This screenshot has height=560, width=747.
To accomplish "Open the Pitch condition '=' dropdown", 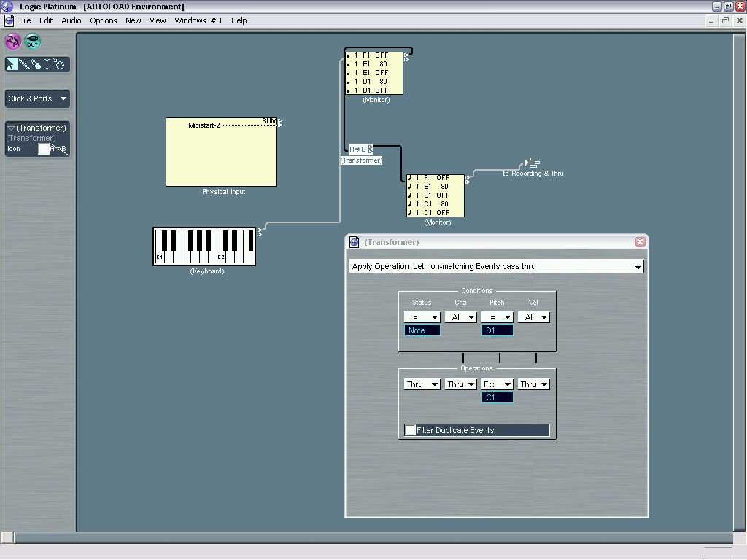I will point(497,317).
